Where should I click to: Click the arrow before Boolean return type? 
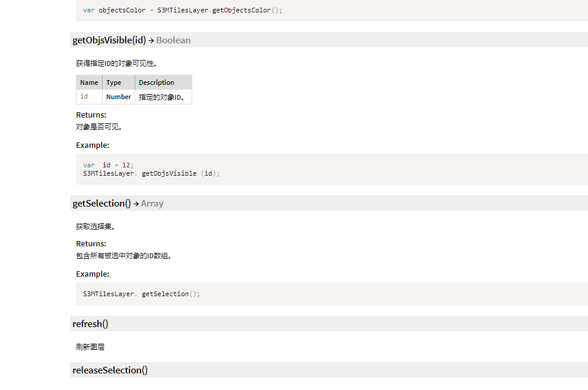pyautogui.click(x=151, y=40)
